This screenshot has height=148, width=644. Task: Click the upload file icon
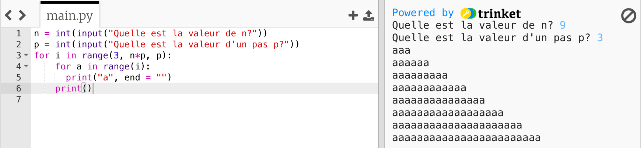point(368,15)
